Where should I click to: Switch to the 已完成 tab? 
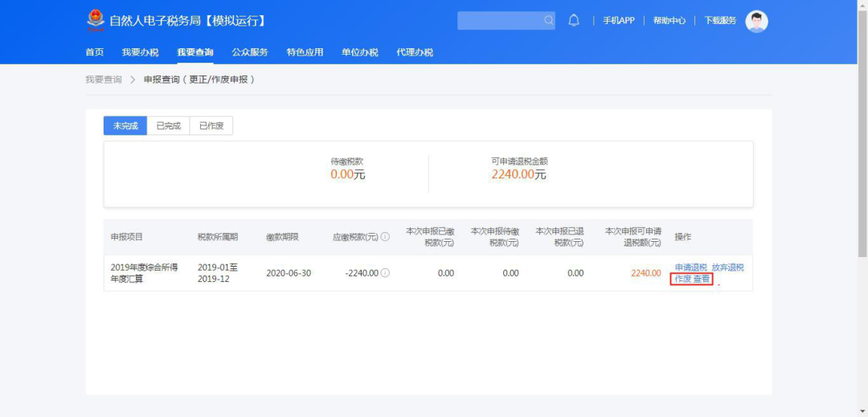(x=168, y=126)
